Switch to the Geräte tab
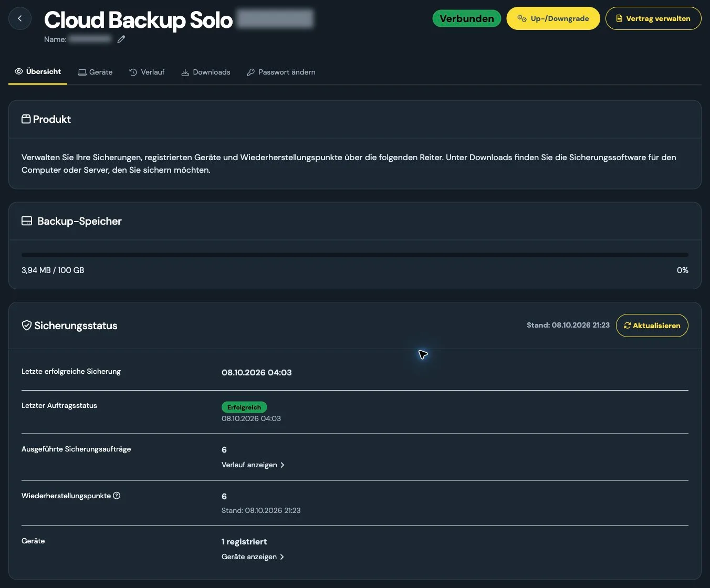Viewport: 710px width, 588px height. click(95, 72)
